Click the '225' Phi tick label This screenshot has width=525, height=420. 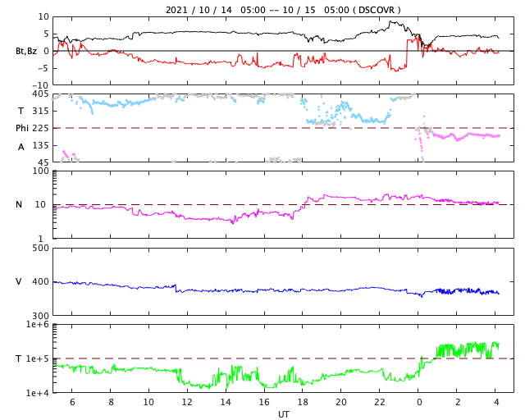click(x=40, y=128)
